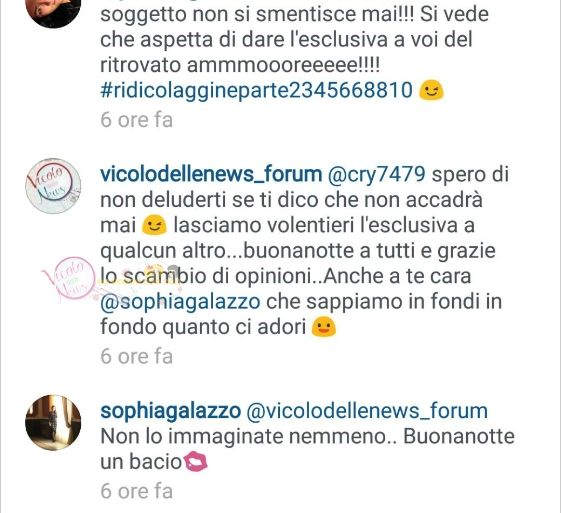
Task: Select the '6 ore fa' timestamp under 'un bacio'
Action: (137, 491)
